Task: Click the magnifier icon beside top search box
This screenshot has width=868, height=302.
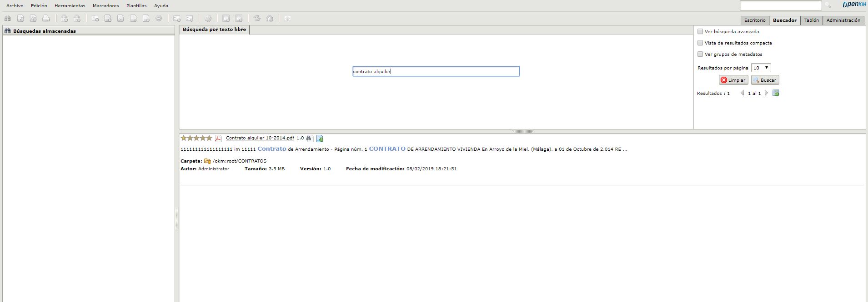Action: click(x=828, y=5)
